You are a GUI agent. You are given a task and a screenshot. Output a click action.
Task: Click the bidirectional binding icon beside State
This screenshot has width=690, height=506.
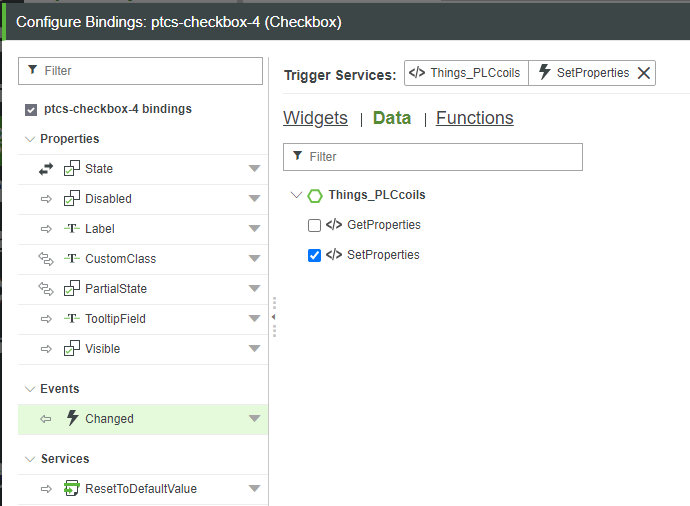[x=45, y=169]
